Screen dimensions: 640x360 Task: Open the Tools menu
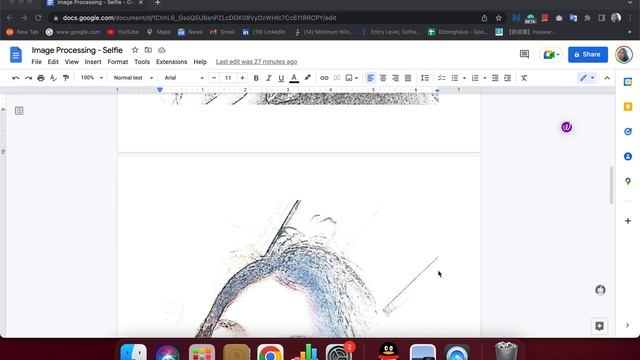click(142, 62)
